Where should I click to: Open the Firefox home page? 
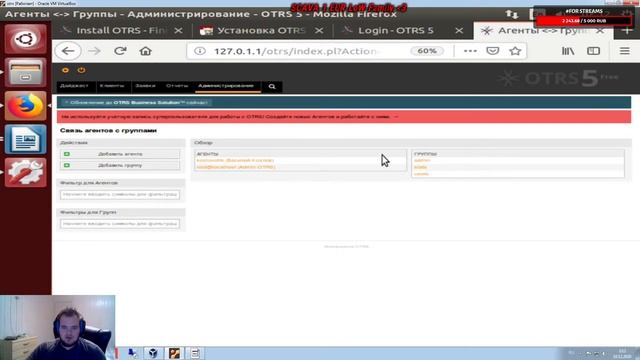(x=145, y=51)
